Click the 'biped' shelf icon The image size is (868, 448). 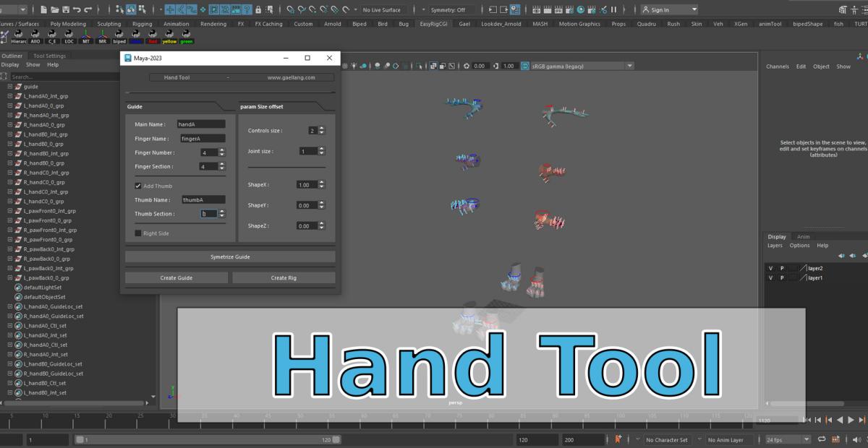(x=119, y=37)
